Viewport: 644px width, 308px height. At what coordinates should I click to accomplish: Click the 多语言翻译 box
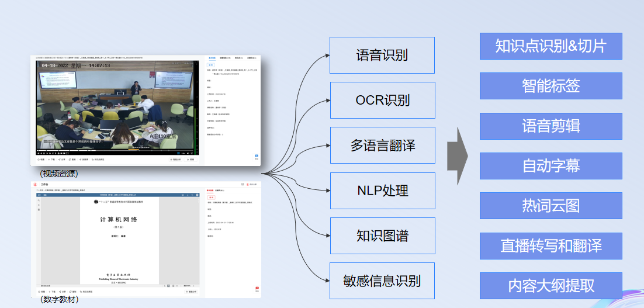pyautogui.click(x=382, y=145)
